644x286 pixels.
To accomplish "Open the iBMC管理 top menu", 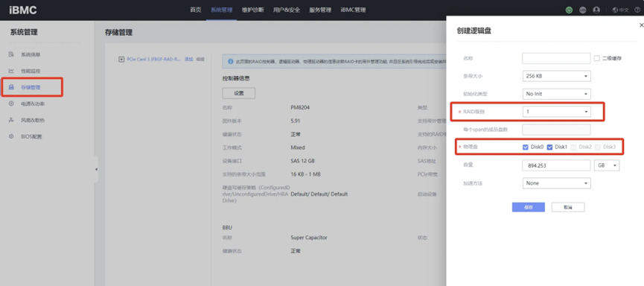I will [353, 10].
